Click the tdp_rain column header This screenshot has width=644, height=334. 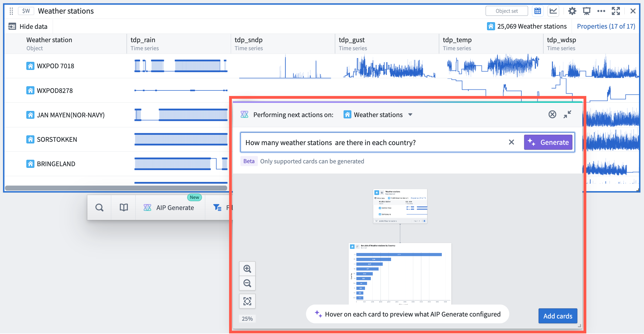[x=179, y=44]
